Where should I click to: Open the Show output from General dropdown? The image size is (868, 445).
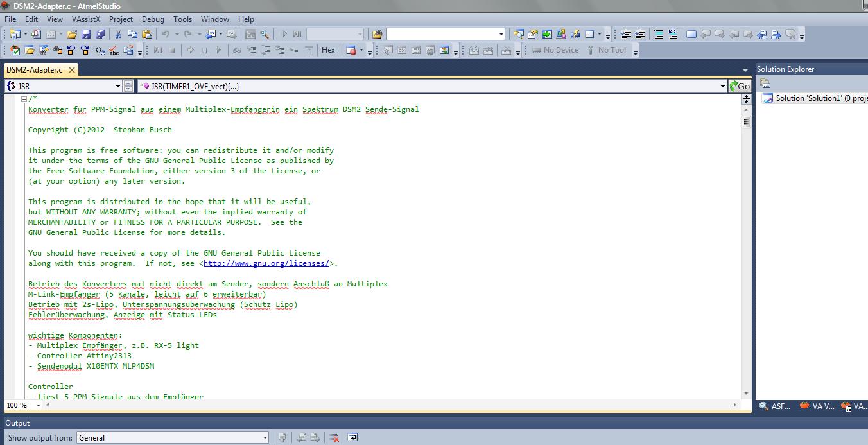(265, 437)
